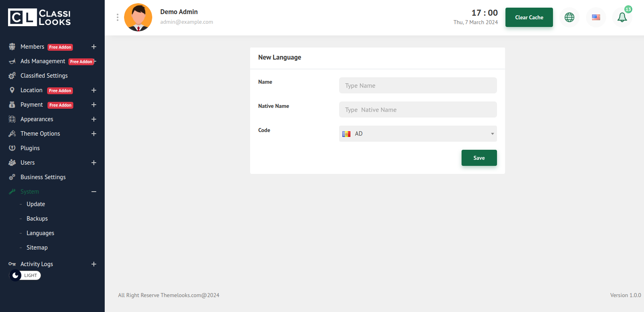Screen dimensions: 644x312
Task: Click the Classified Settings gears icon
Action: [12, 76]
